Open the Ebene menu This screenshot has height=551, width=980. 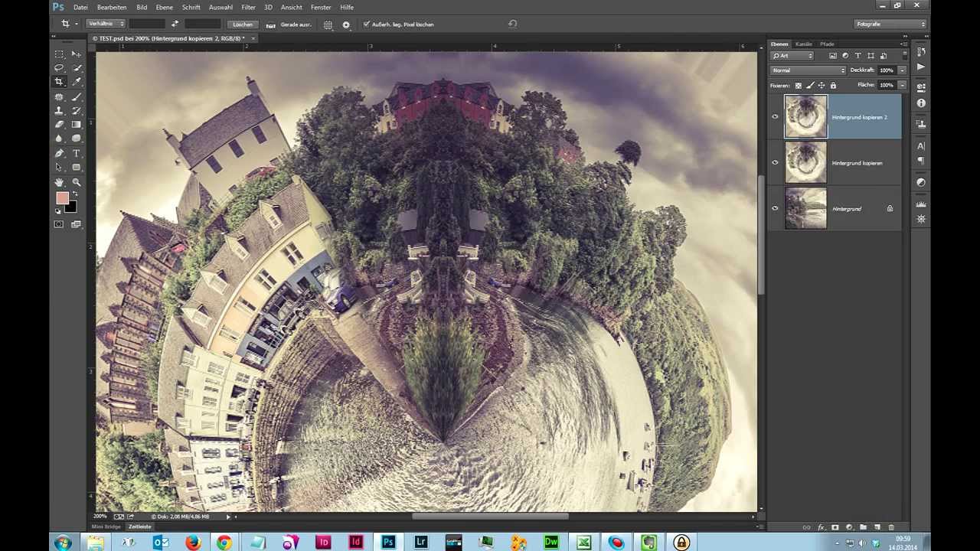point(164,7)
